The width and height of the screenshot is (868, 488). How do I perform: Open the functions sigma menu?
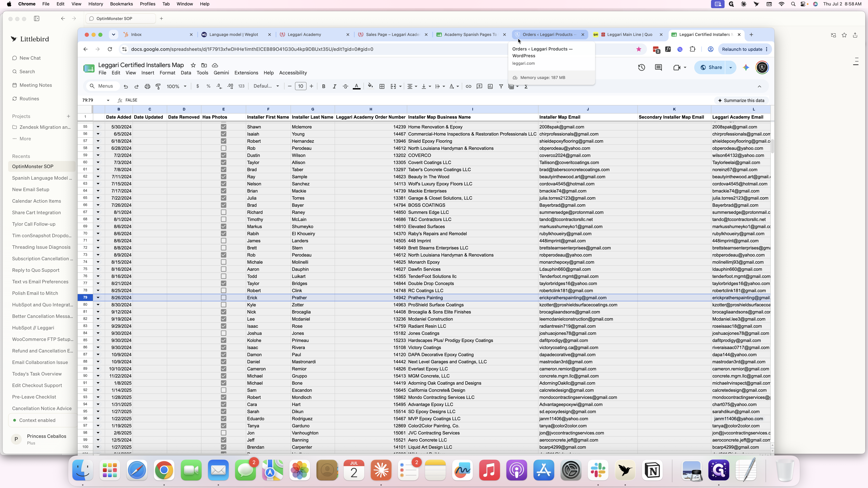click(x=526, y=87)
